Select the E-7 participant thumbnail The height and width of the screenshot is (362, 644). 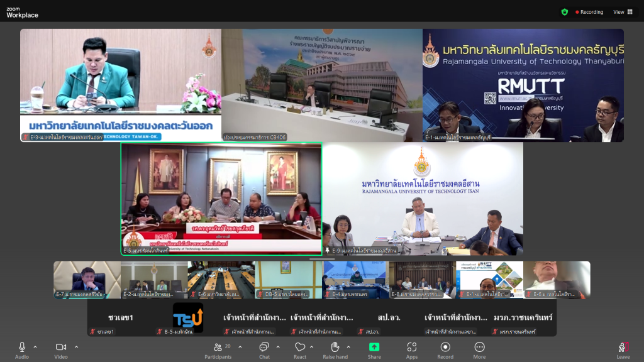click(87, 280)
